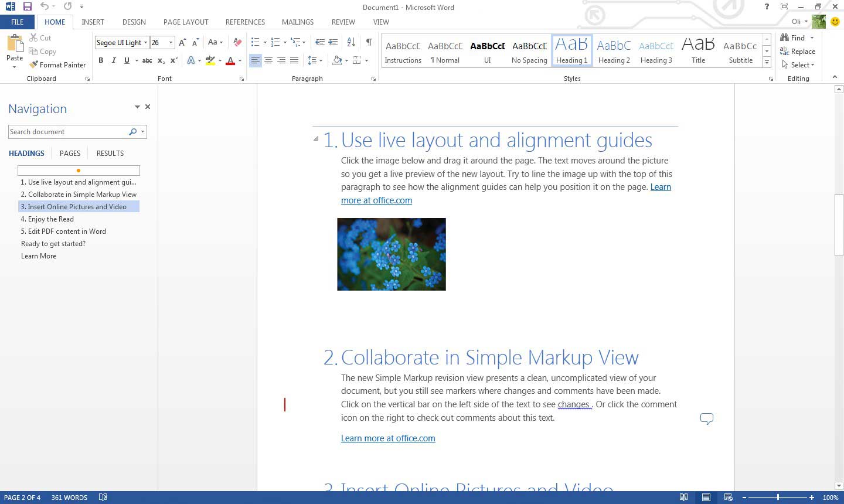The height and width of the screenshot is (504, 844).
Task: Open the font name dropdown
Action: (146, 42)
